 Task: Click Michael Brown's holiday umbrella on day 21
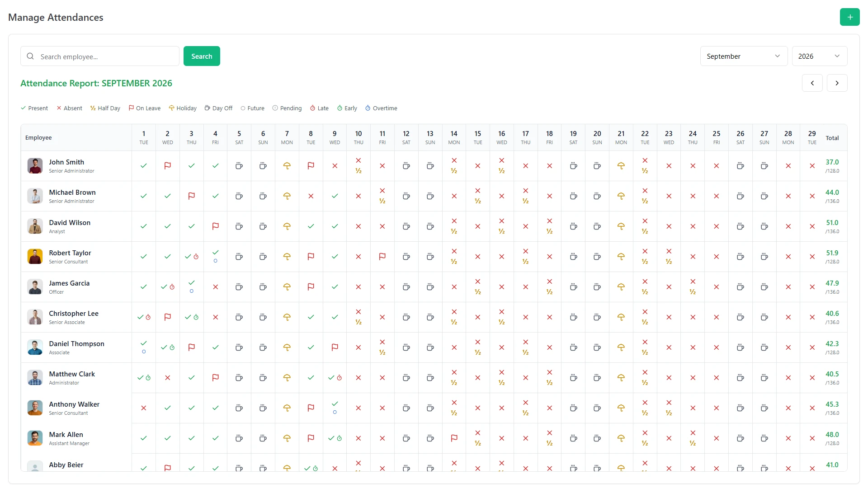621,196
